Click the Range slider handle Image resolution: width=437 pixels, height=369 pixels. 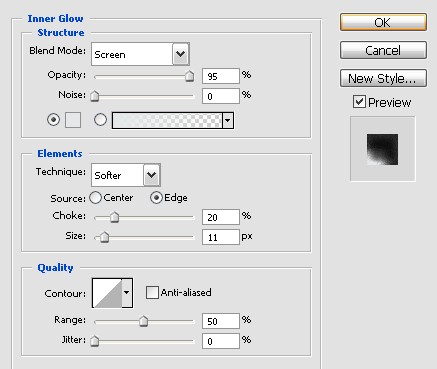[143, 321]
